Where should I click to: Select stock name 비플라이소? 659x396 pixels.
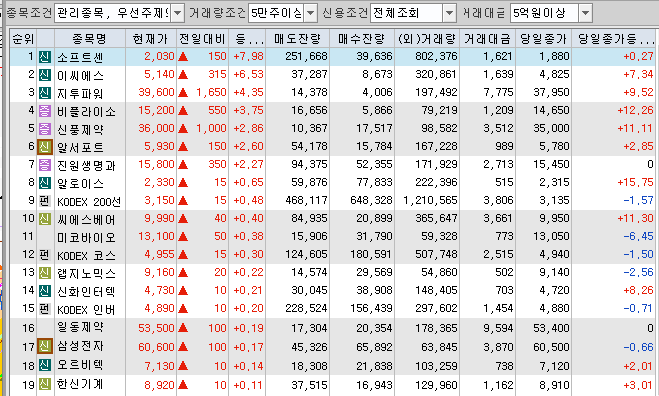[86, 111]
